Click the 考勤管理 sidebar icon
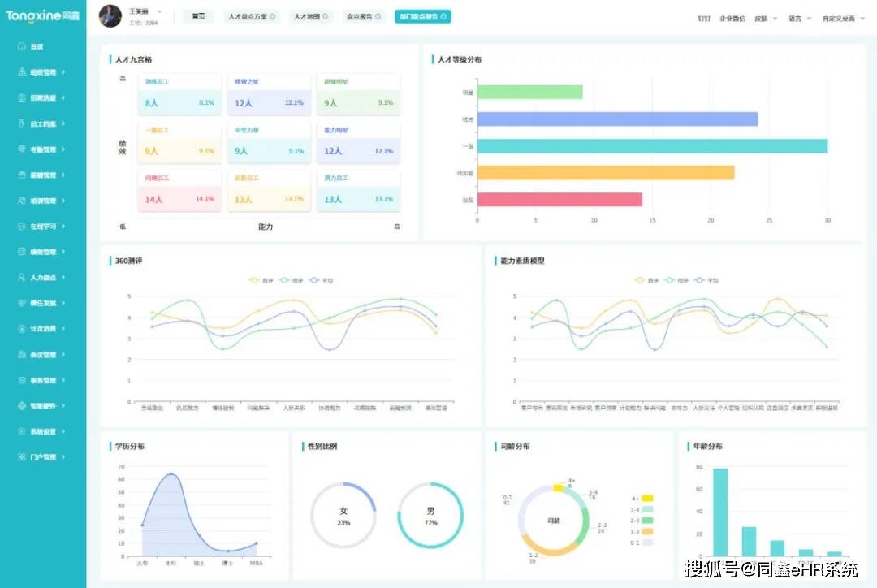The height and width of the screenshot is (588, 877). click(x=22, y=149)
